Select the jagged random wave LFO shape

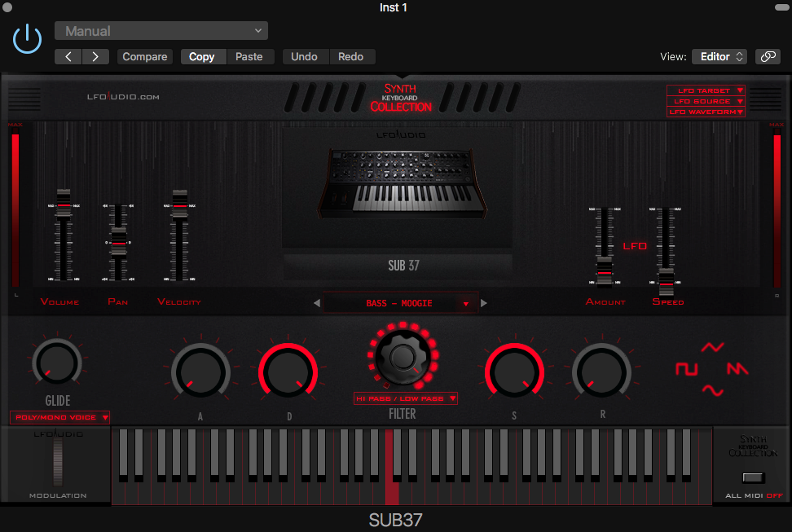738,368
